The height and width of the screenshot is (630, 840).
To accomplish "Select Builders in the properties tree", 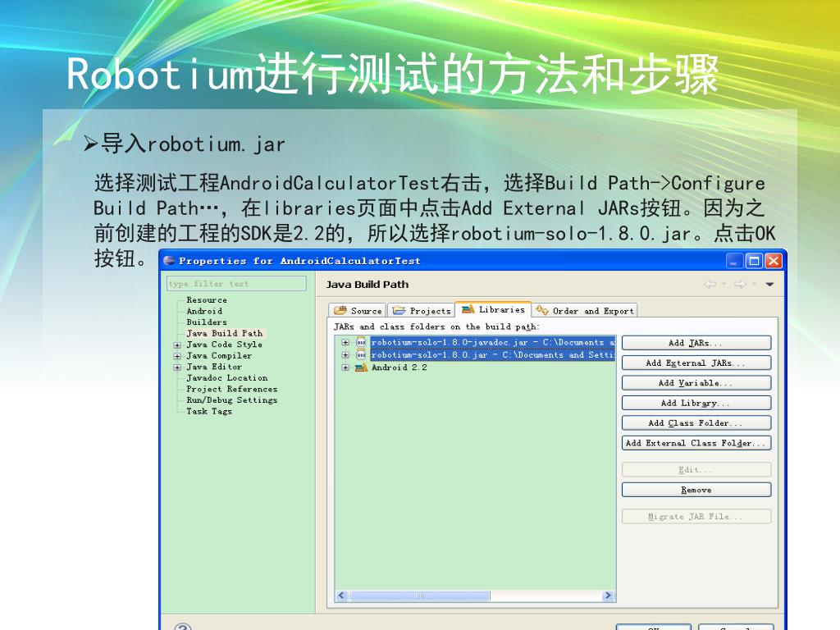I will tap(207, 322).
